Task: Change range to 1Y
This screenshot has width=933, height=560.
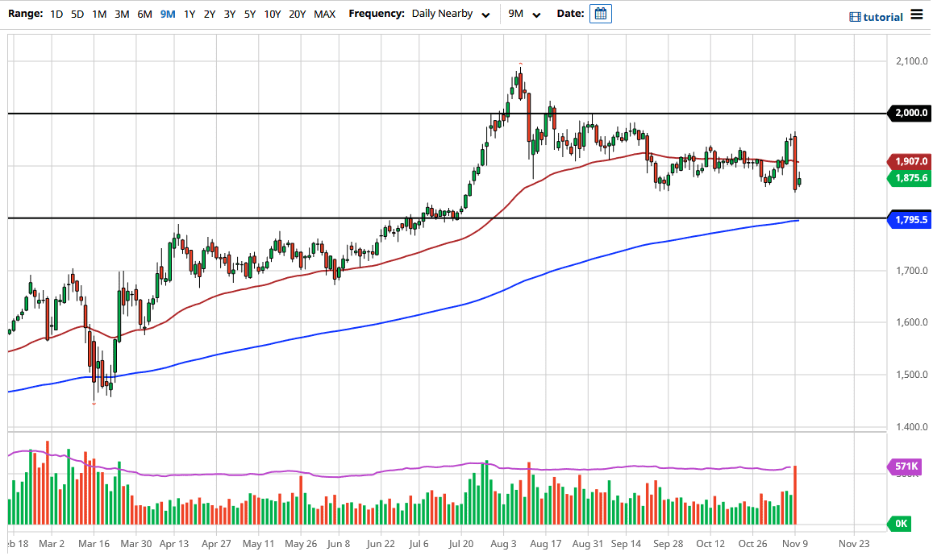Action: [190, 15]
